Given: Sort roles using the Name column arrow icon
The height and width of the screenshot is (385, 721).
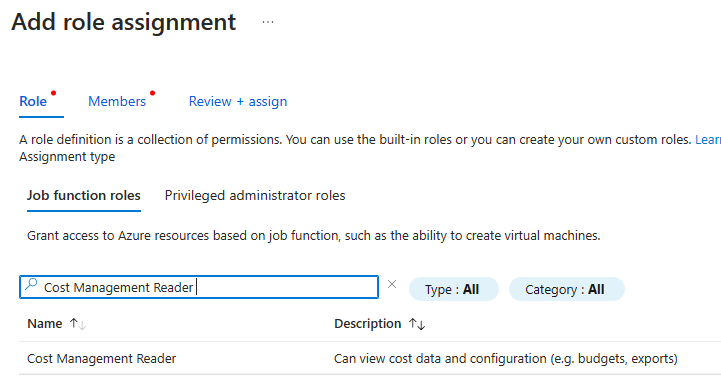Looking at the screenshot, I should coord(78,324).
